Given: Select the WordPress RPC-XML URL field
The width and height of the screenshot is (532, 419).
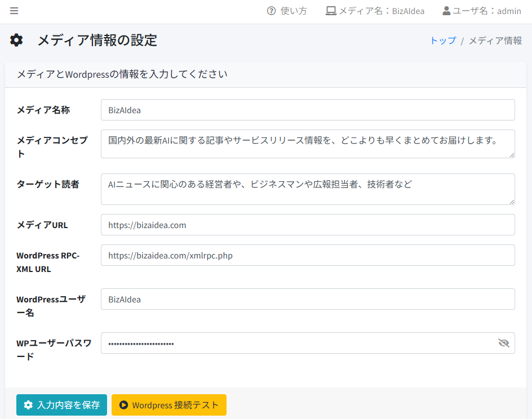Looking at the screenshot, I should 307,255.
